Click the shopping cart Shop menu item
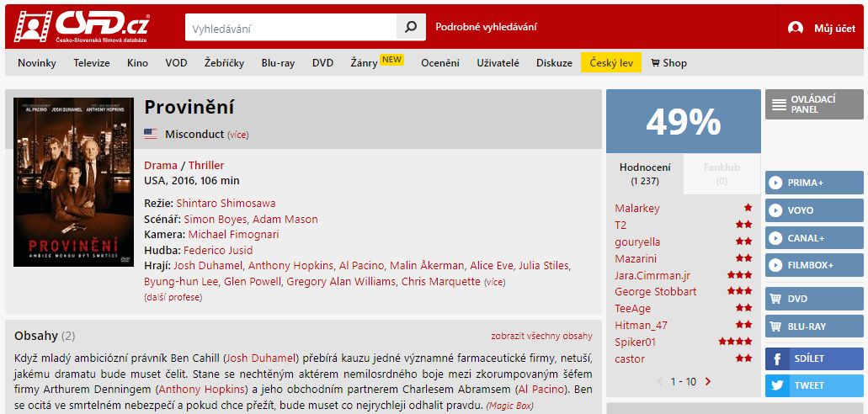 (x=668, y=63)
